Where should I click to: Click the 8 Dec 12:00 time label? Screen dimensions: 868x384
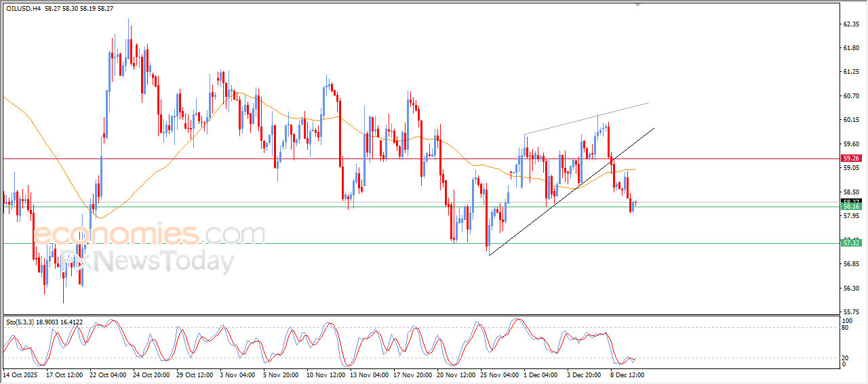[626, 374]
